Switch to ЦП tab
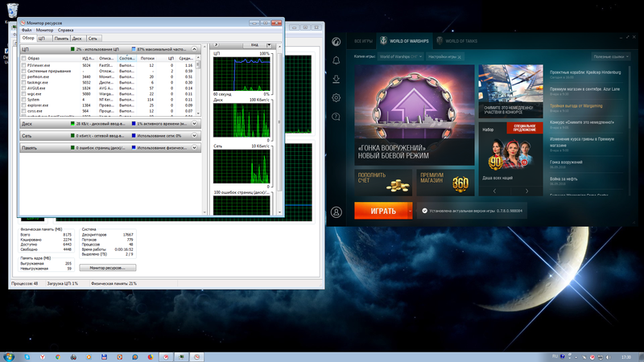644x362 pixels. pos(44,38)
